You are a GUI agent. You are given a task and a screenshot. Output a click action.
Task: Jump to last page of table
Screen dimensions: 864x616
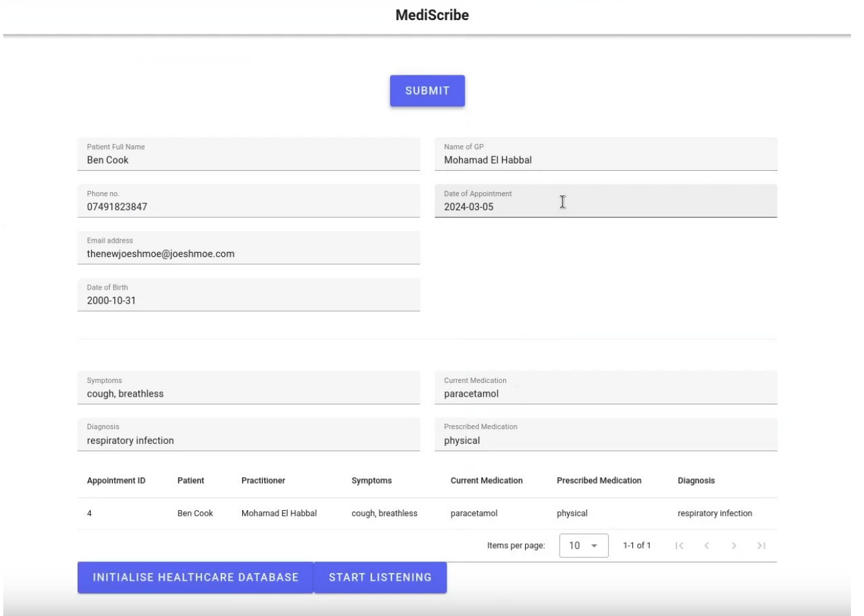click(761, 546)
